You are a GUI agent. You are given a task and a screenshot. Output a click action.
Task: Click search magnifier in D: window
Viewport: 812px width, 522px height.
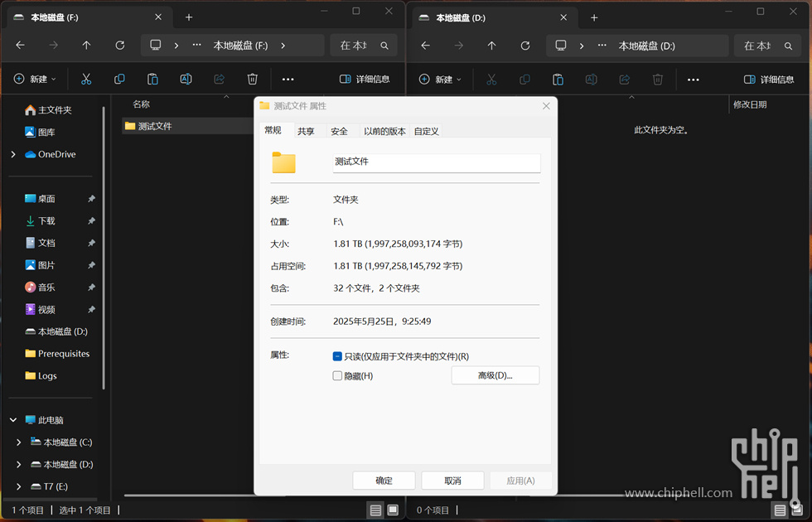(x=788, y=46)
